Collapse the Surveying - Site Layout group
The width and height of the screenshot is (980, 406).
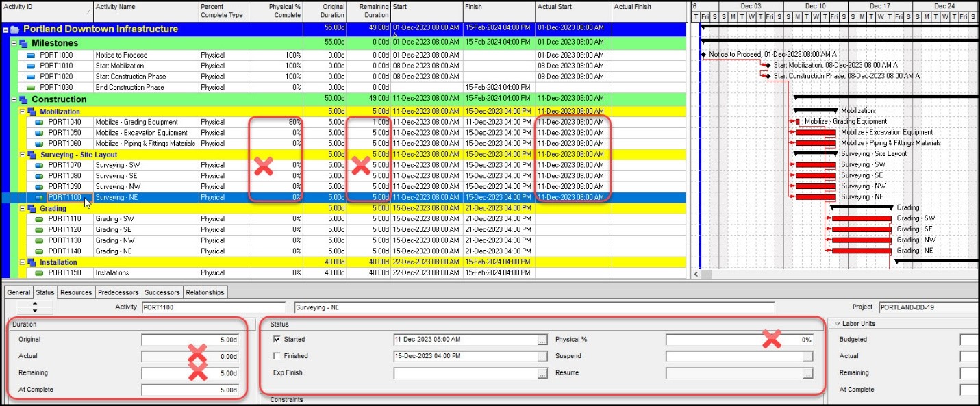tap(22, 155)
